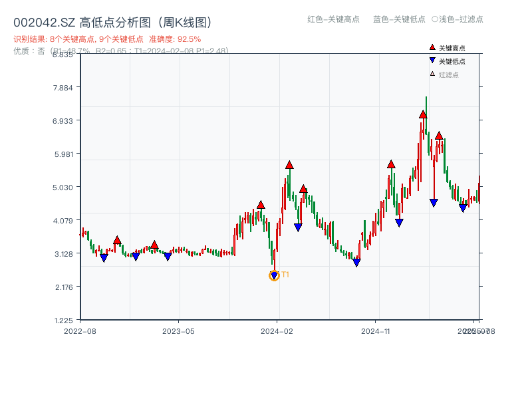Click the highest red triangle near price 6.933
The height and width of the screenshot is (399, 532).
[422, 114]
